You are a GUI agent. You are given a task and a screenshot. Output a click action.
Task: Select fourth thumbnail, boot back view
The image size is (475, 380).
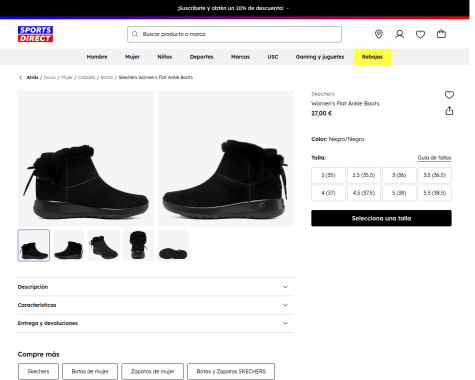click(138, 245)
